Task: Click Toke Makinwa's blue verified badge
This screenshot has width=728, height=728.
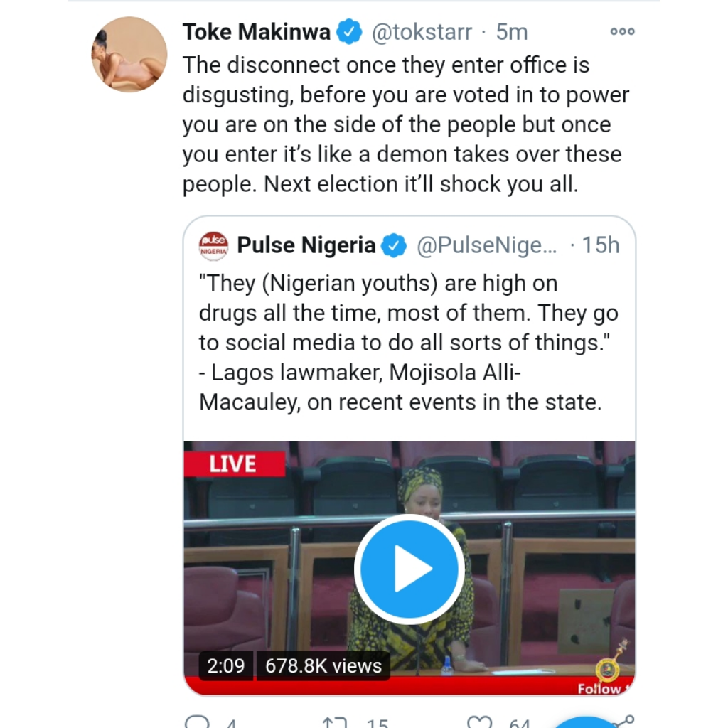Action: pos(348,31)
